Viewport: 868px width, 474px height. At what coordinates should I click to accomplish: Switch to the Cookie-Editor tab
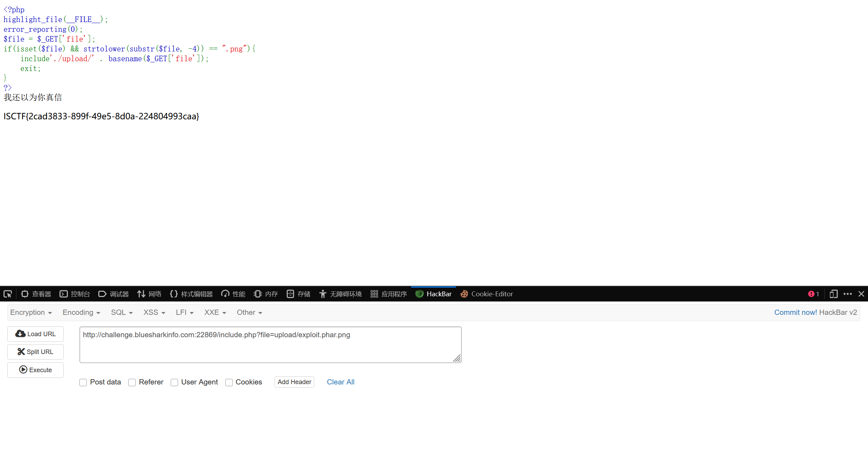[x=487, y=294]
